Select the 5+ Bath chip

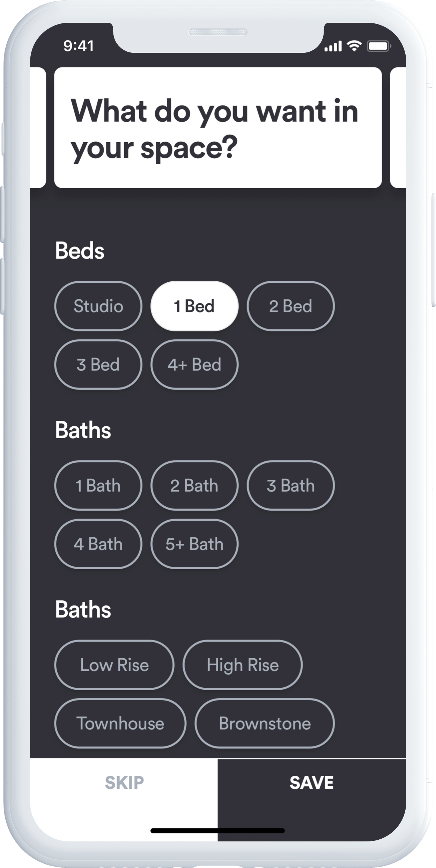[194, 544]
